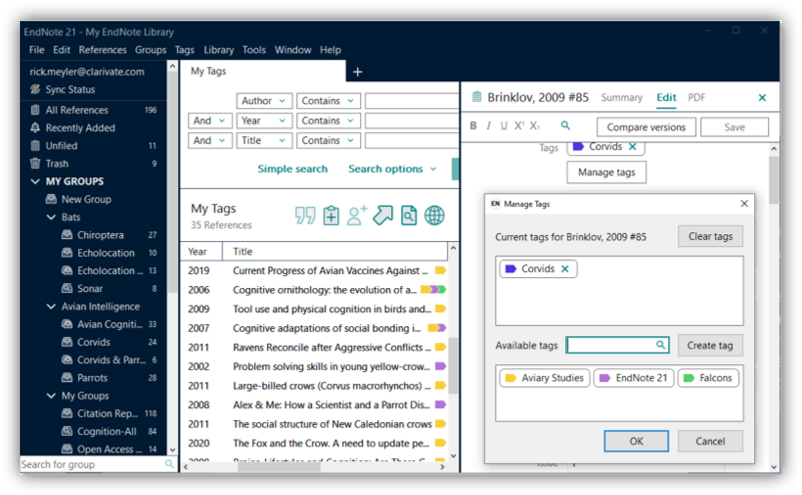The image size is (802, 495).
Task: Click the Compare versions button
Action: 646,127
